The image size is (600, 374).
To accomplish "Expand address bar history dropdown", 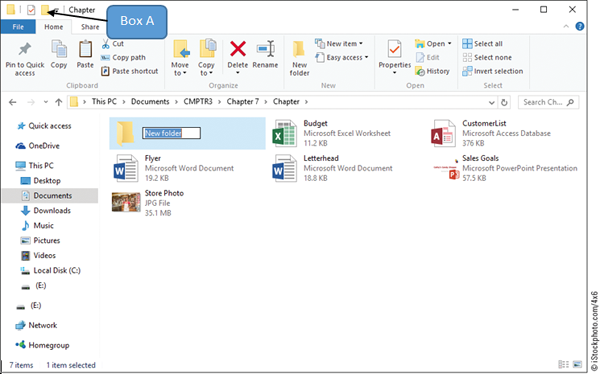I will pos(492,103).
